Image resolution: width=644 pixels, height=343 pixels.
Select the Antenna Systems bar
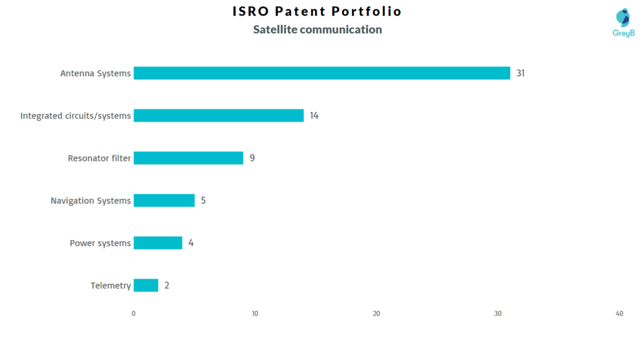click(322, 73)
